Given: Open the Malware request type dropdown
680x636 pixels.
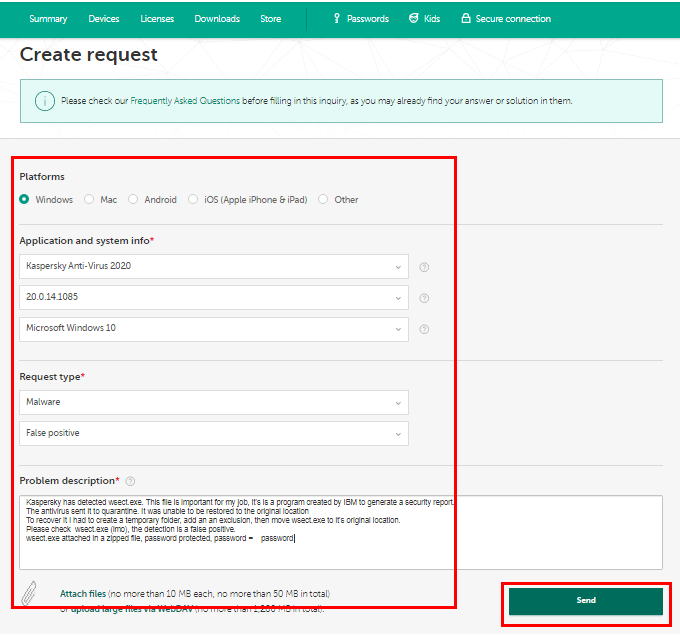Looking at the screenshot, I should pyautogui.click(x=214, y=403).
